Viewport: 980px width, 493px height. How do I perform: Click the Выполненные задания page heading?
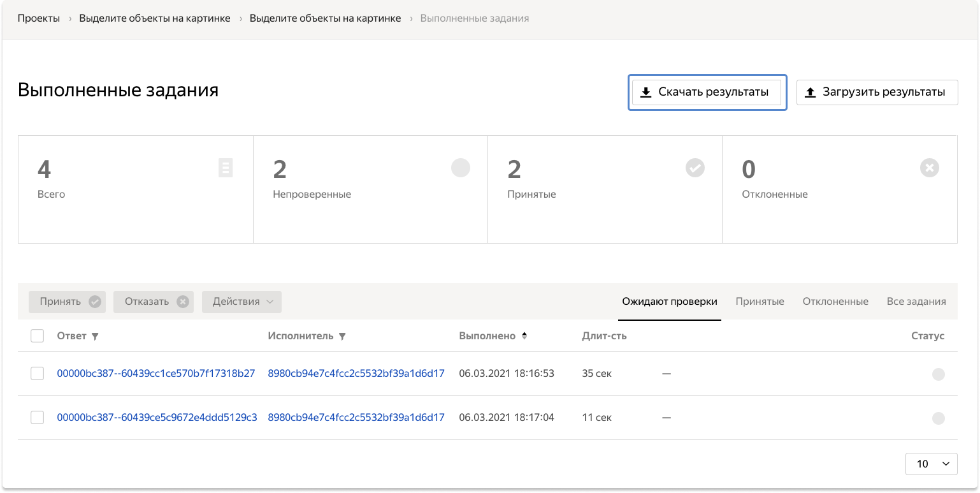click(x=119, y=90)
